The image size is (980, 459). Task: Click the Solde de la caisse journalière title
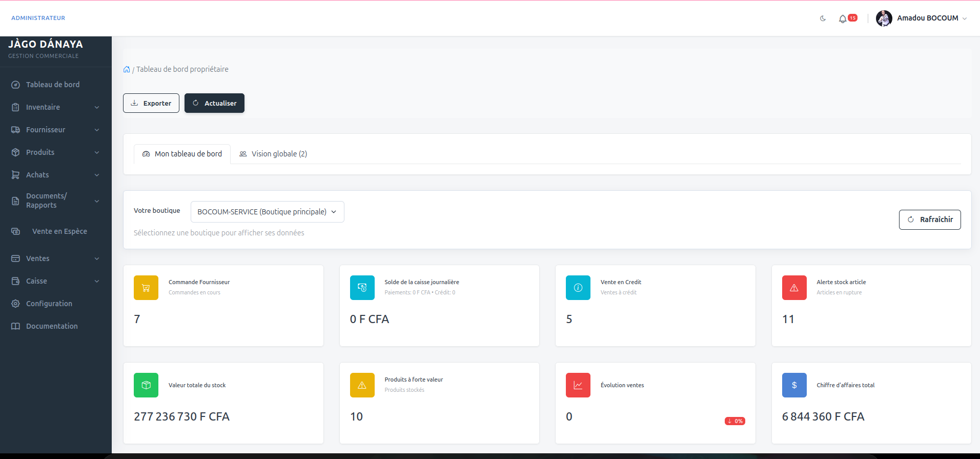[422, 282]
